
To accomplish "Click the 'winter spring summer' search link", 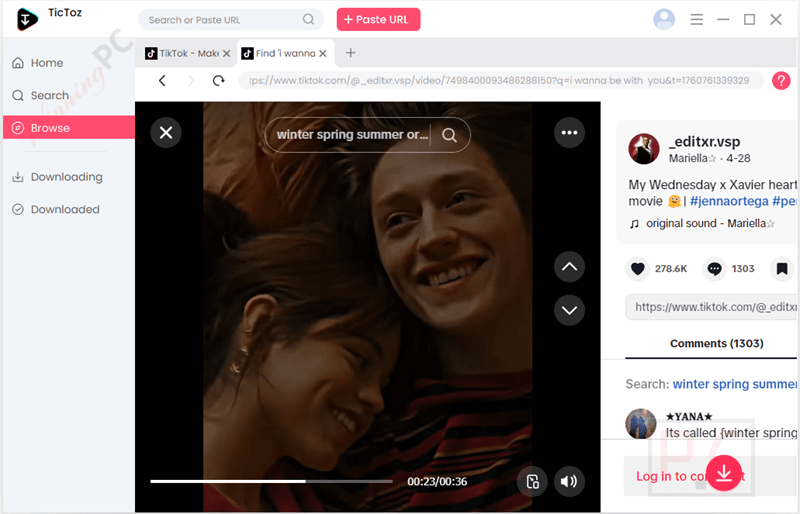I will pyautogui.click(x=735, y=384).
